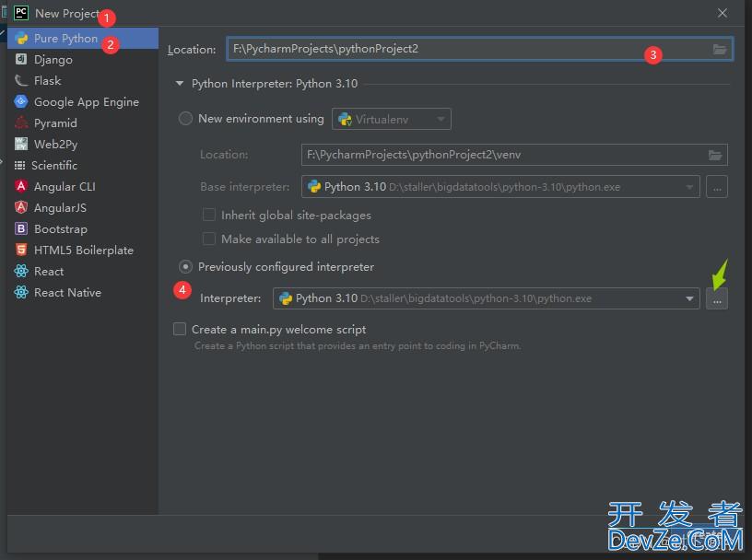Screen dimensions: 752x560
Task: Click the HTML5 Boilerplate icon
Action: click(21, 250)
